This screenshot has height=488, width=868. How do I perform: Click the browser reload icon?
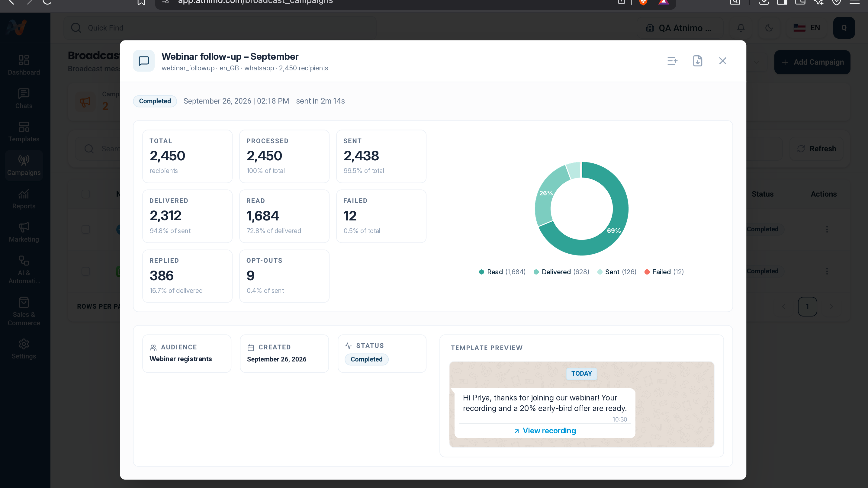click(47, 1)
